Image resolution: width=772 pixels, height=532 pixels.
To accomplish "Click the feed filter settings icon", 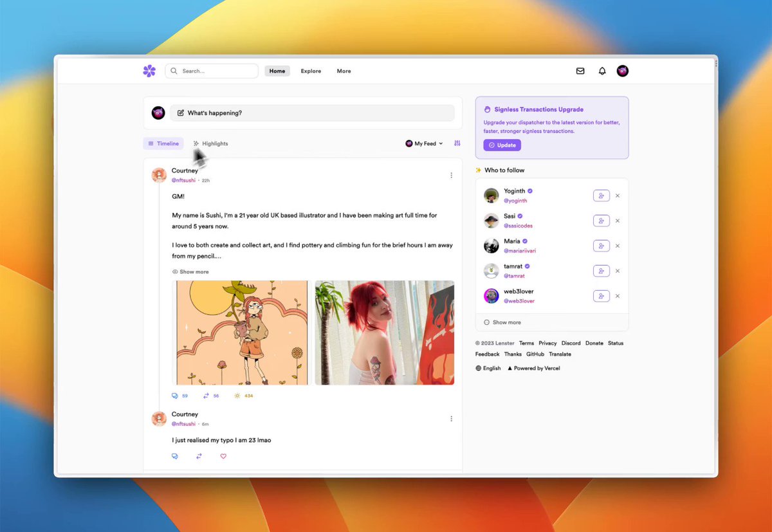I will coord(457,143).
